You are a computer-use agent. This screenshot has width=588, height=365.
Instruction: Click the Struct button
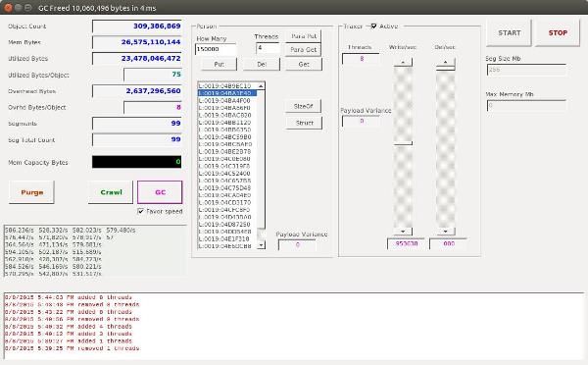pyautogui.click(x=304, y=123)
